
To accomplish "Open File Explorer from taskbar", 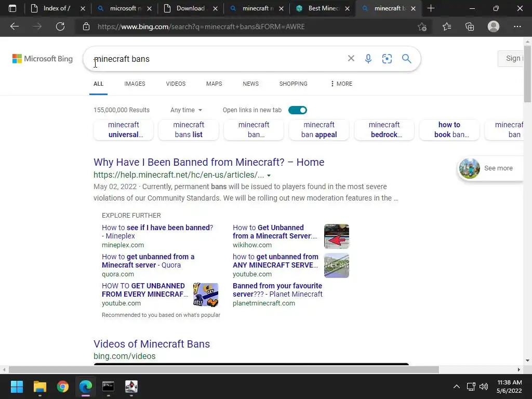I will point(39,387).
